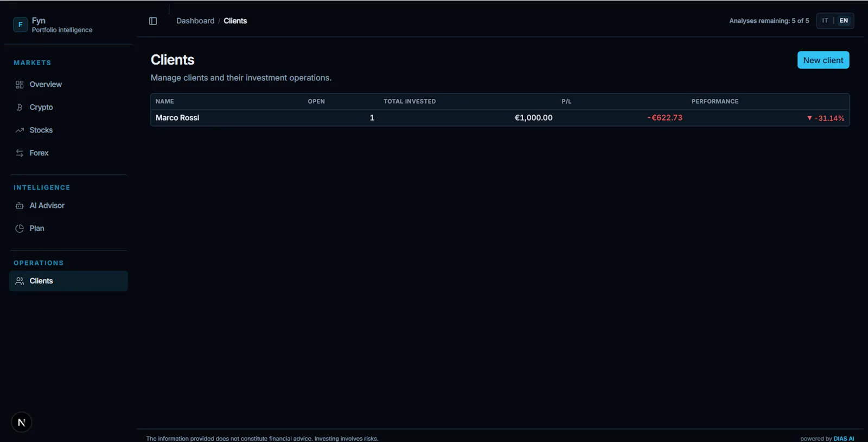Click the TOTAL INVESTED column header
868x442 pixels.
410,102
